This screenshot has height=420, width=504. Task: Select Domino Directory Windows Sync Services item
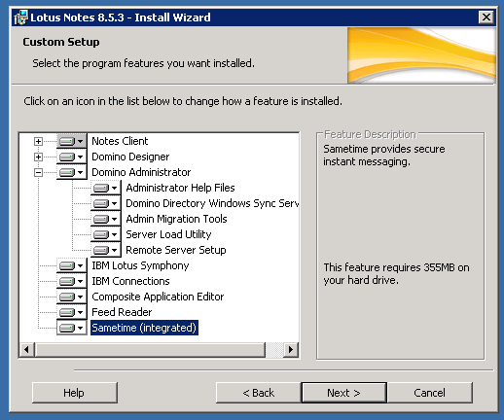[x=212, y=203]
